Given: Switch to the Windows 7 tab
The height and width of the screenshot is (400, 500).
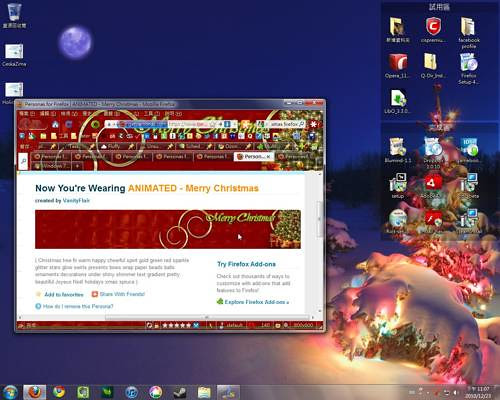Looking at the screenshot, I should (51, 165).
